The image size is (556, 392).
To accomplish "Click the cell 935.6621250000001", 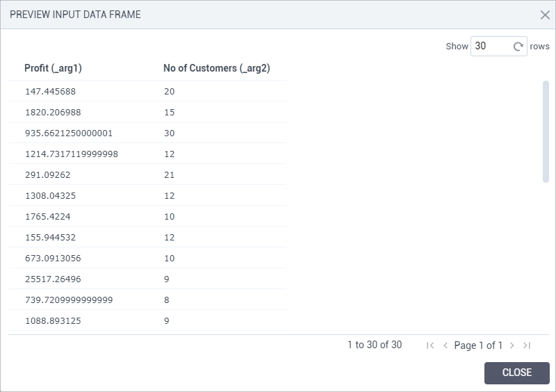I will click(69, 133).
